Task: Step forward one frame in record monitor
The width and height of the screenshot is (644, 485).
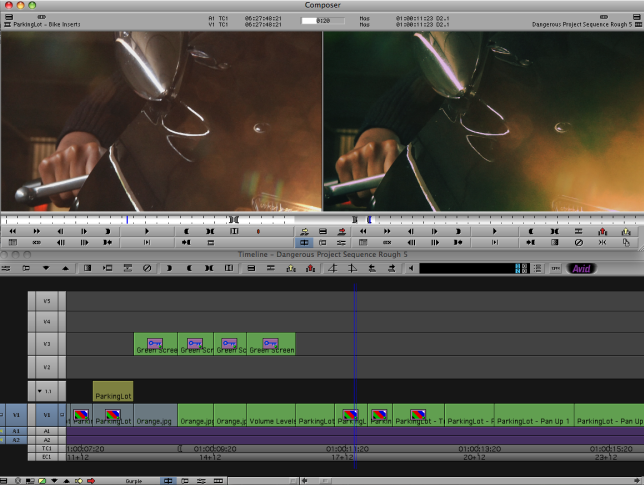Action: [x=435, y=232]
